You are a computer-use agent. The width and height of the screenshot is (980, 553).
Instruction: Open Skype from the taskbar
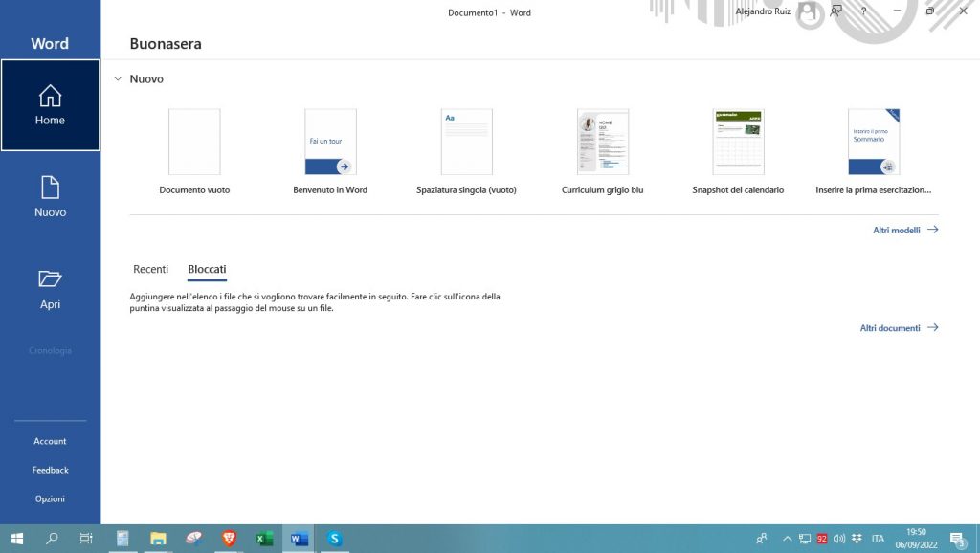(334, 539)
